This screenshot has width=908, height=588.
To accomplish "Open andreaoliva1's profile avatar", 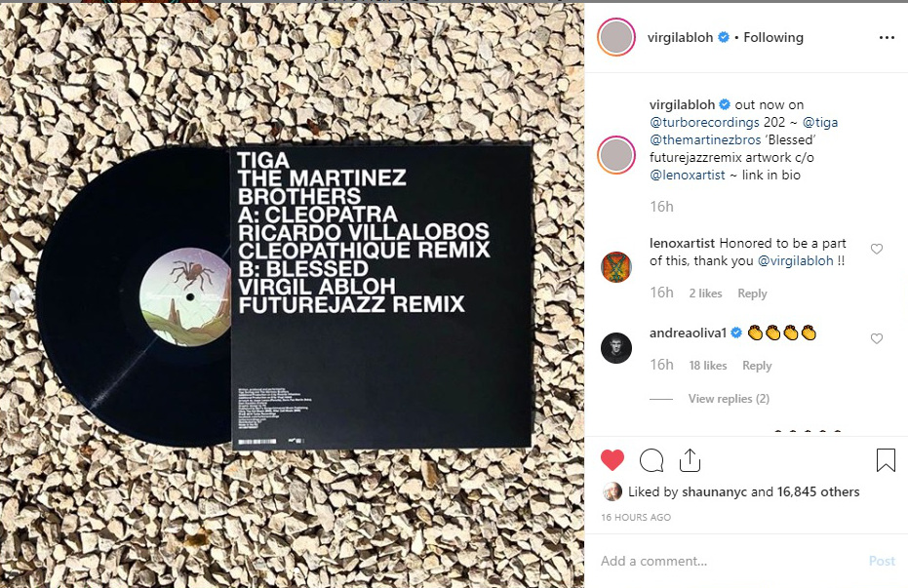I will [x=616, y=348].
